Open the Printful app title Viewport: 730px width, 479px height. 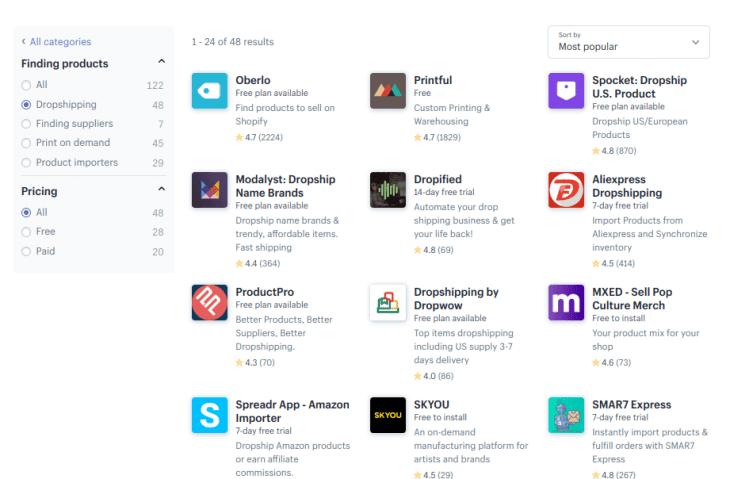coord(433,80)
